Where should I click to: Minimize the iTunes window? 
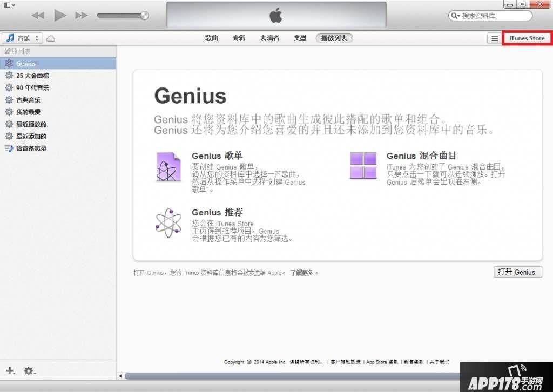[510, 4]
